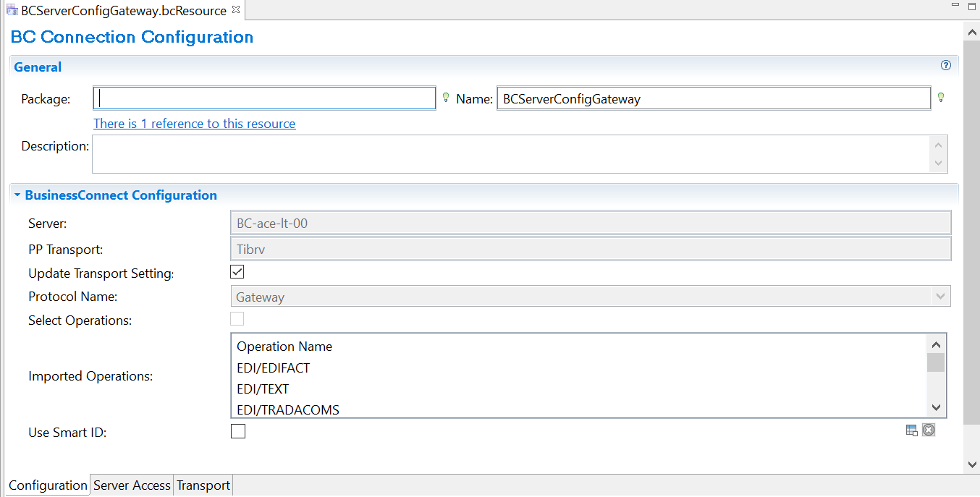Click the circled X icon below operations list
Image resolution: width=980 pixels, height=497 pixels.
tap(929, 430)
